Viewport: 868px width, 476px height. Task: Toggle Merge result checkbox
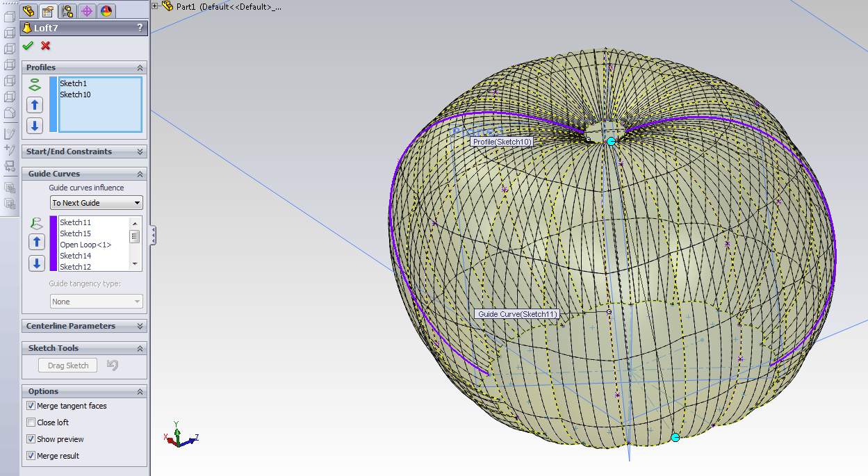click(31, 456)
